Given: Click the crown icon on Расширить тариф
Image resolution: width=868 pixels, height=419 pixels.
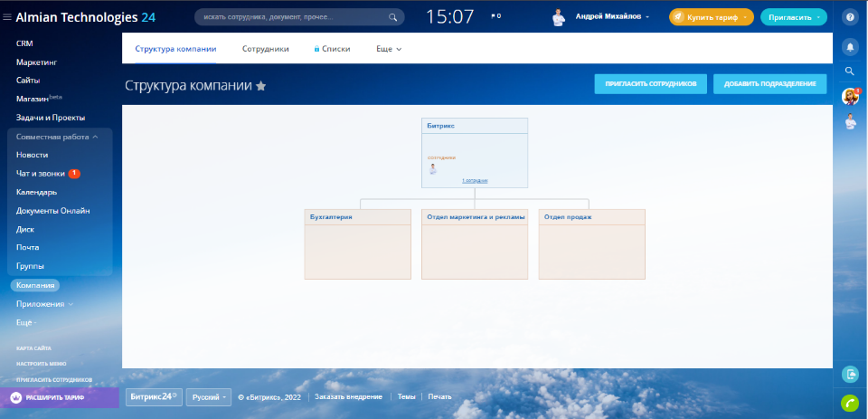Looking at the screenshot, I should pos(16,398).
